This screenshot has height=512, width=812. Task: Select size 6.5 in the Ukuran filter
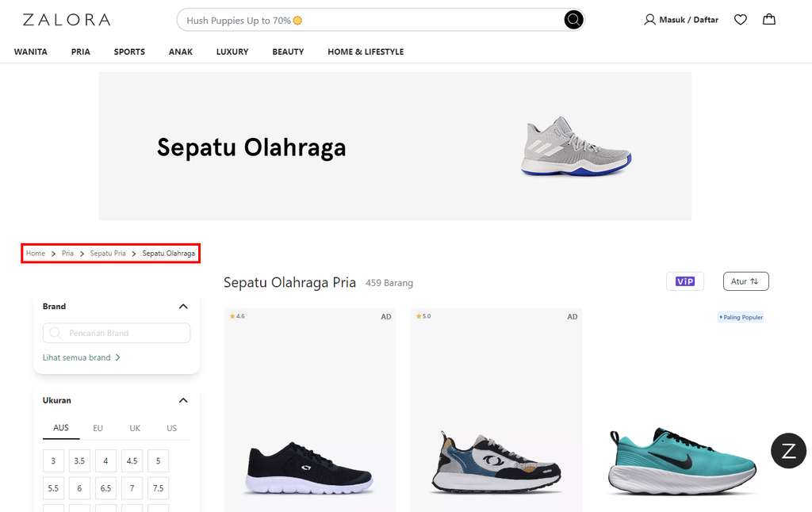[x=105, y=488]
